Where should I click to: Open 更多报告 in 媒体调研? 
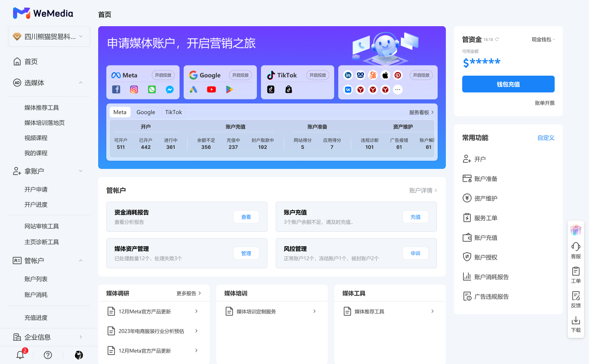(189, 293)
